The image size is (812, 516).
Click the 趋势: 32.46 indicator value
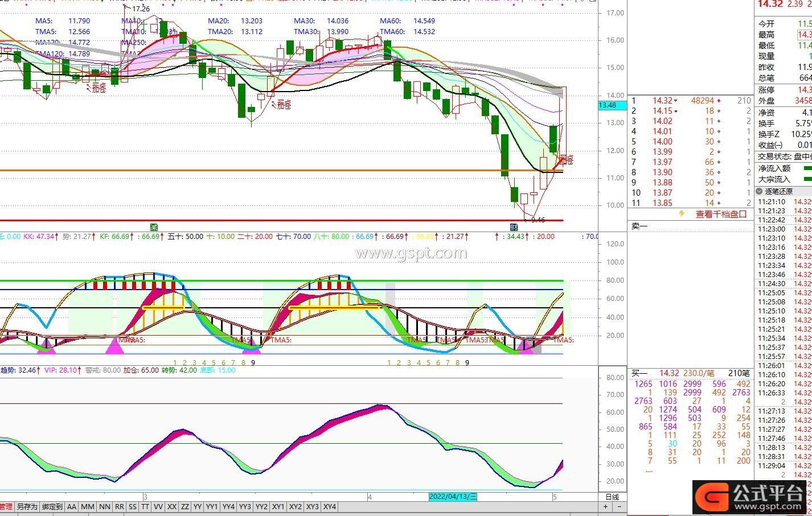(x=18, y=370)
